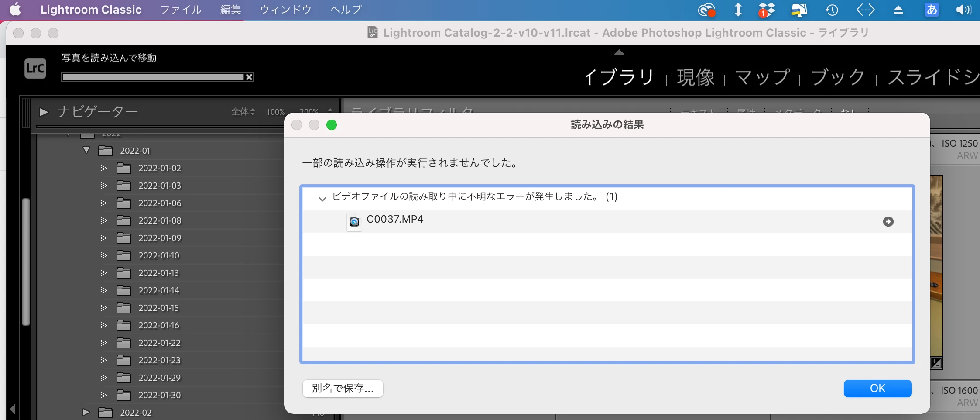Click folder icon of 2022-01-10
This screenshot has height=420, width=980.
[x=124, y=255]
